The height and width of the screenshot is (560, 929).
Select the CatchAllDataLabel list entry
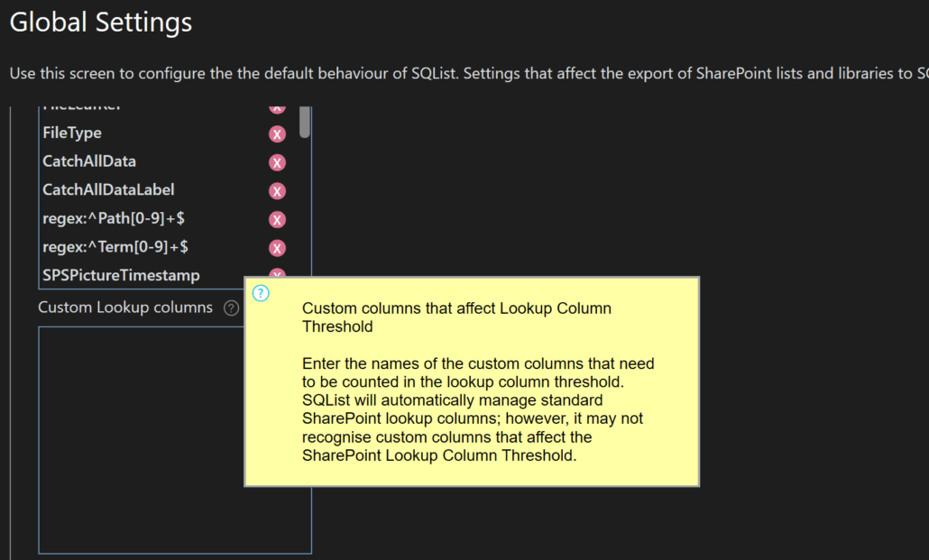(x=108, y=189)
